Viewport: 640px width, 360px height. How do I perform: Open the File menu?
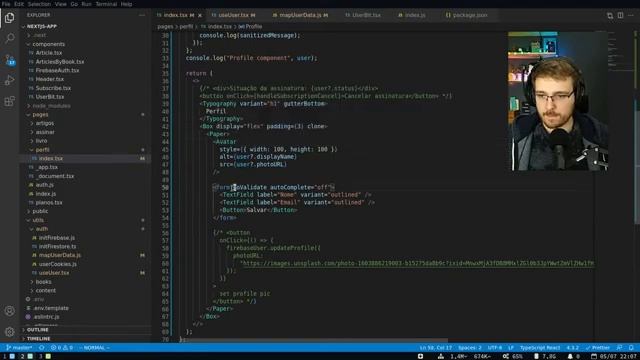(6, 4)
